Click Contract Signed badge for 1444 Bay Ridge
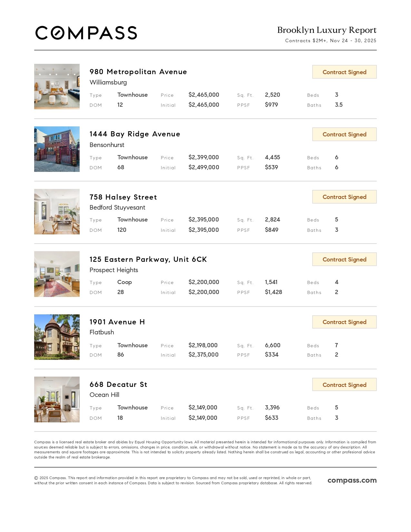The image size is (411, 532). click(x=344, y=134)
